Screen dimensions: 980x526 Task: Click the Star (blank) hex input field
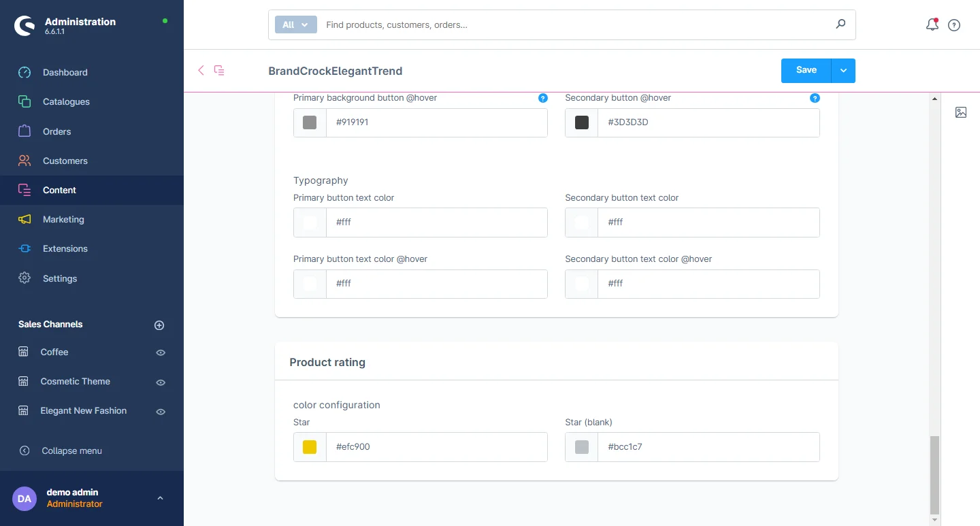(708, 447)
